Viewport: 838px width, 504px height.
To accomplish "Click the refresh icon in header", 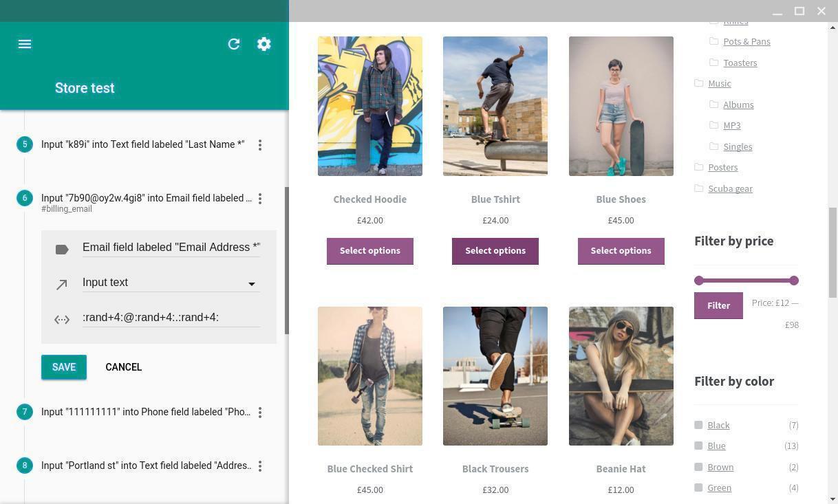I will coord(234,44).
